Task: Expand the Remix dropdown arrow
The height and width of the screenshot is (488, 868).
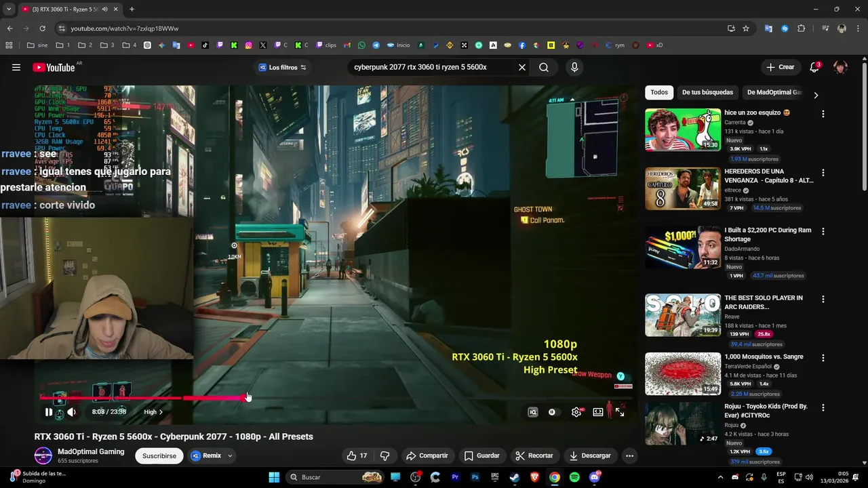Action: coord(230,456)
